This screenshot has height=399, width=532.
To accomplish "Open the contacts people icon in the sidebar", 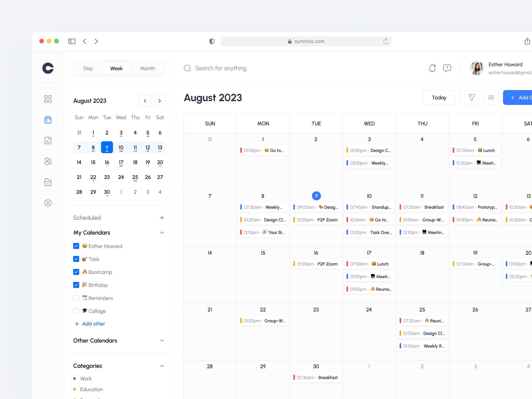I will (x=48, y=161).
